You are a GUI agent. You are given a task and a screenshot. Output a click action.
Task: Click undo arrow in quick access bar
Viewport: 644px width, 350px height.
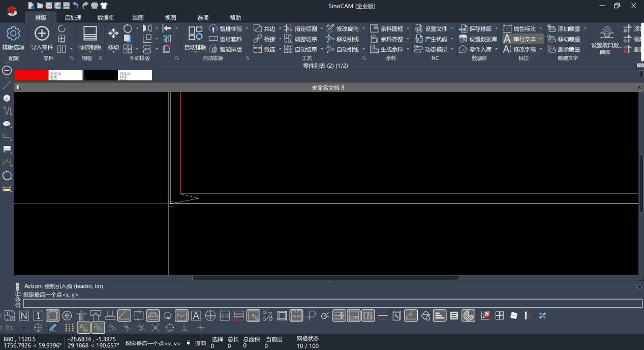[x=75, y=6]
